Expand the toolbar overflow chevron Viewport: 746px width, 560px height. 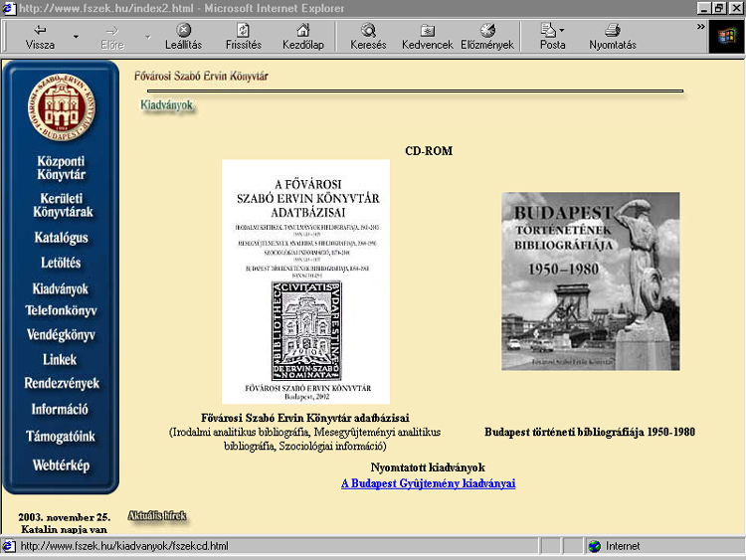click(x=701, y=27)
